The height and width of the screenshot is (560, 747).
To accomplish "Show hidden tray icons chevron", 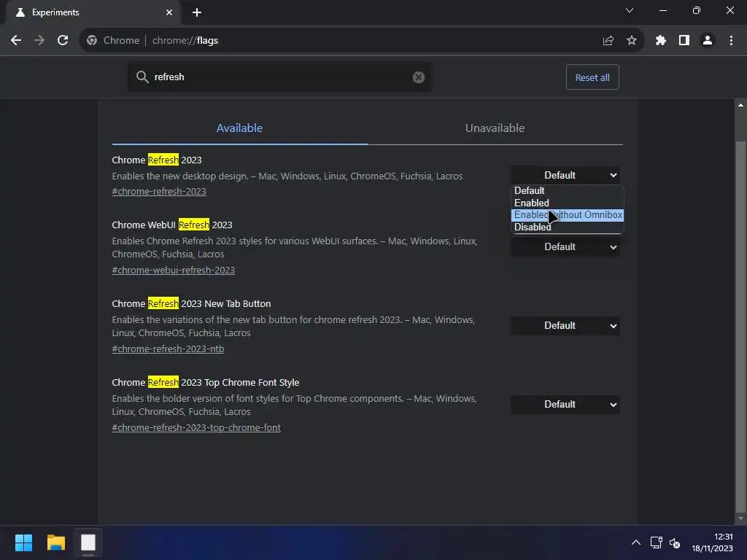I will [636, 542].
